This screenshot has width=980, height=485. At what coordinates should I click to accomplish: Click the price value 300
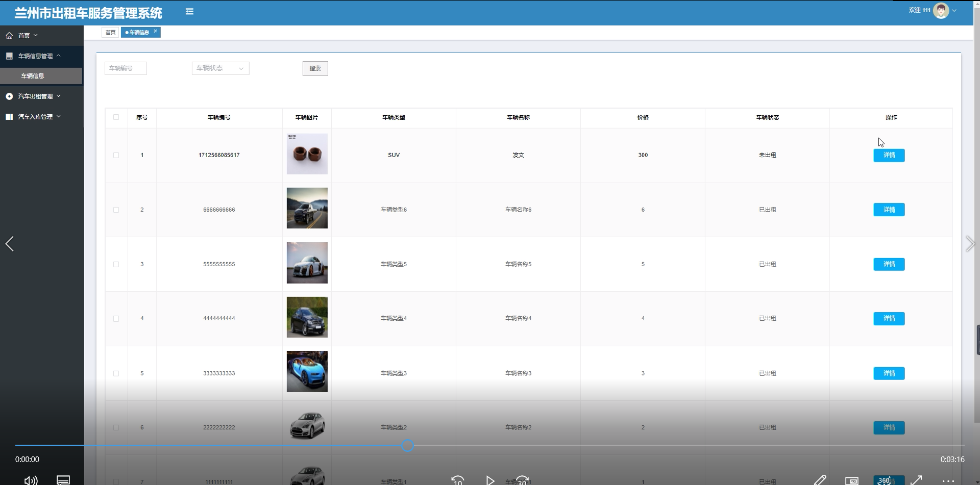click(643, 155)
